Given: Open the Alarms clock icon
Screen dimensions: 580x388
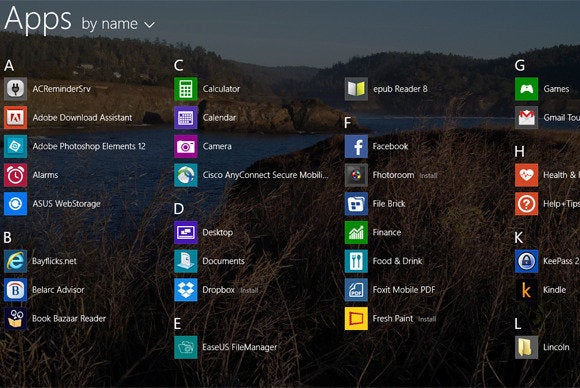Looking at the screenshot, I should coord(16,175).
